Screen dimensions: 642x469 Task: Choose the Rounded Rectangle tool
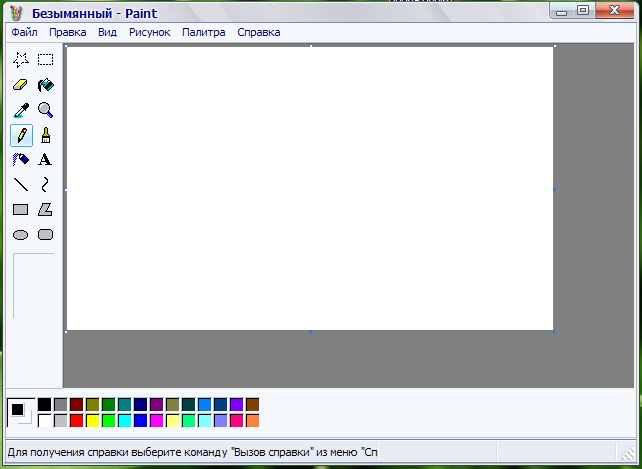point(45,235)
